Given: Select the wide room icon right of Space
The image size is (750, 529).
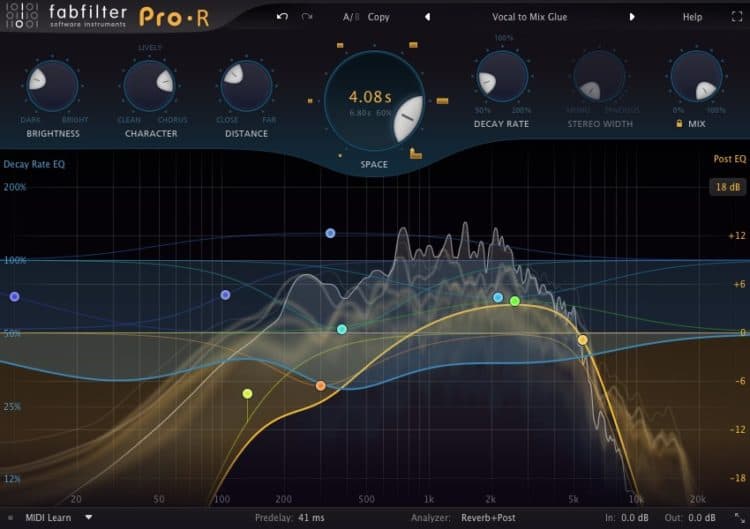Looking at the screenshot, I should (x=442, y=101).
